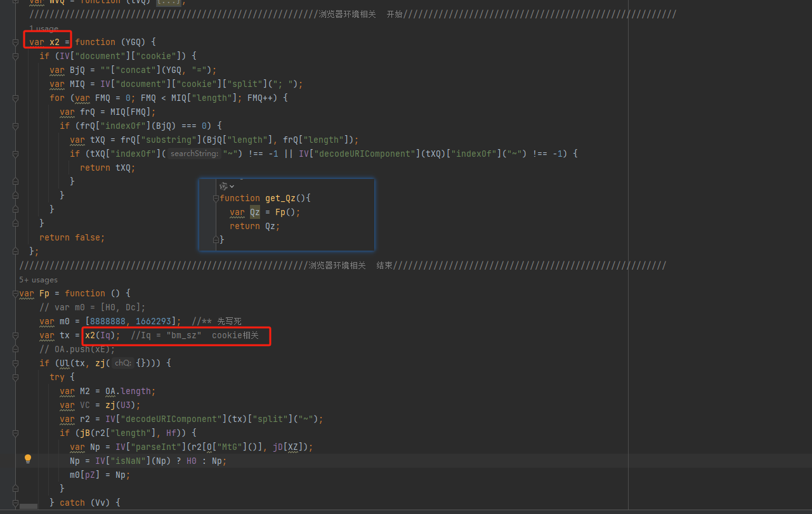Click the 'Fp()' call in the popup
The width and height of the screenshot is (812, 514).
click(x=285, y=212)
